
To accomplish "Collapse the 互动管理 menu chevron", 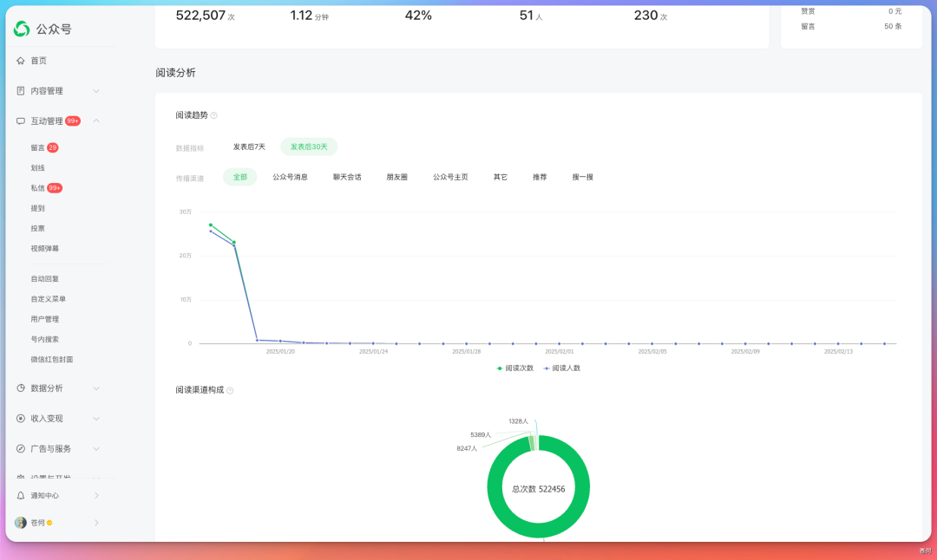I will pos(96,121).
